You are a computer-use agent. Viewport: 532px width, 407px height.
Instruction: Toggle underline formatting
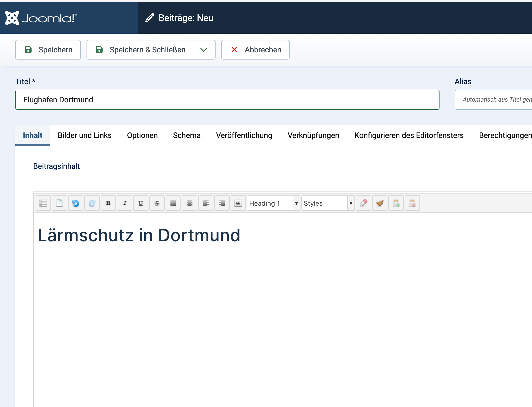tap(141, 203)
